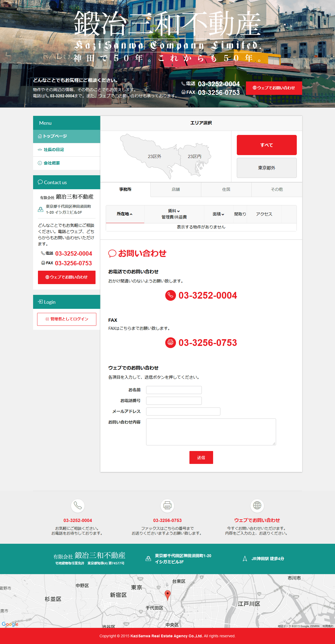Select the すべて area button

[266, 145]
